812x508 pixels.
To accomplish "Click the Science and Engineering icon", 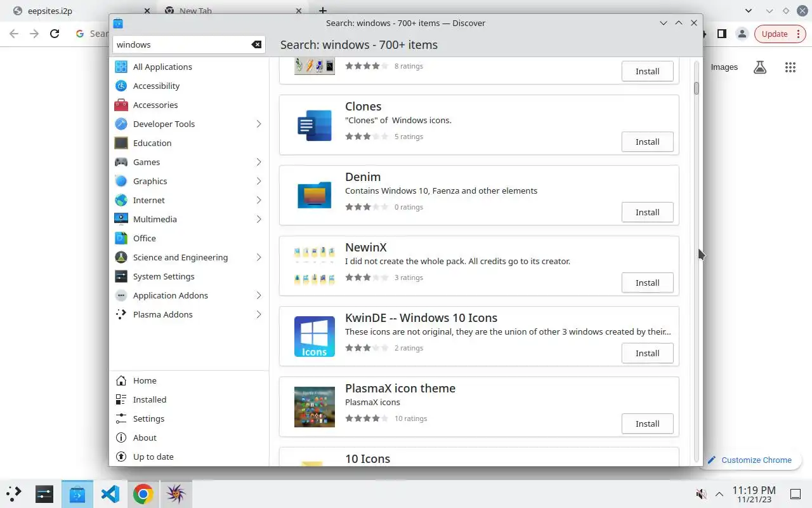I will click(x=121, y=257).
